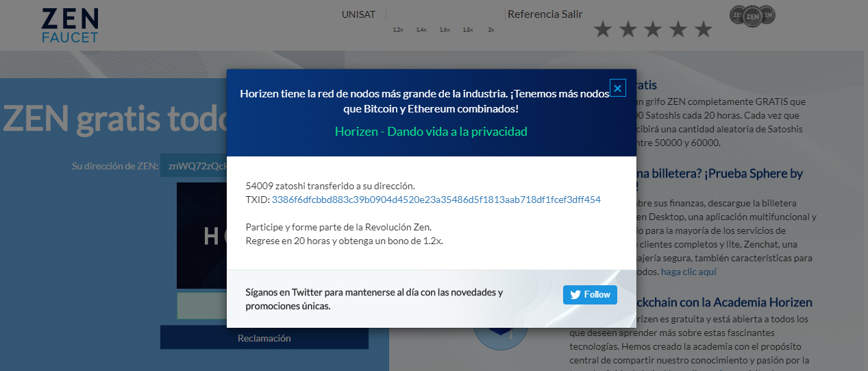
Task: Click the ZEN coins icon in header
Action: click(753, 15)
